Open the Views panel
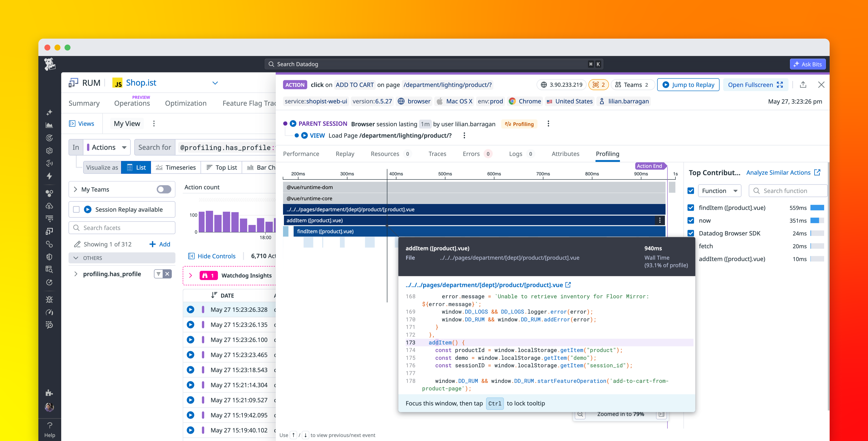The image size is (868, 441). pyautogui.click(x=81, y=123)
